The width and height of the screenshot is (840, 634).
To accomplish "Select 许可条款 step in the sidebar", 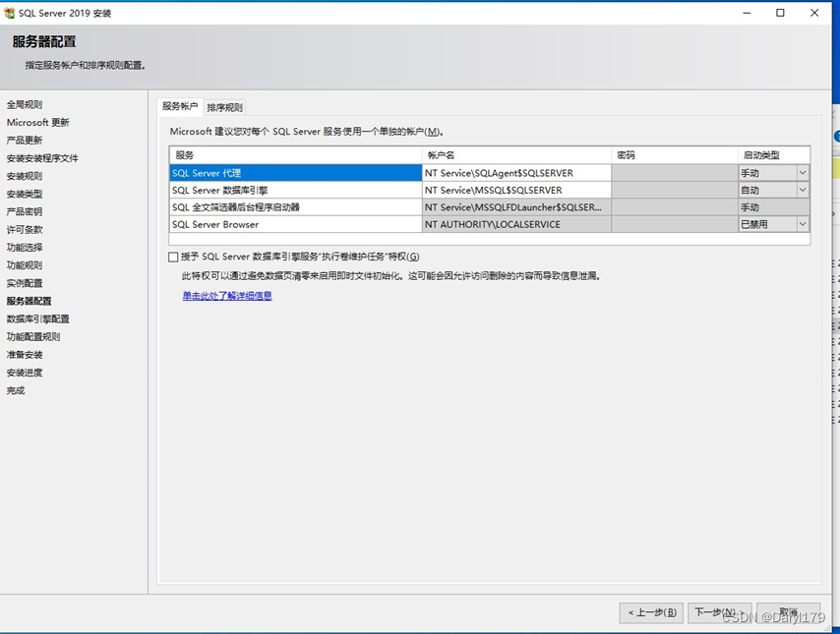I will pos(25,230).
